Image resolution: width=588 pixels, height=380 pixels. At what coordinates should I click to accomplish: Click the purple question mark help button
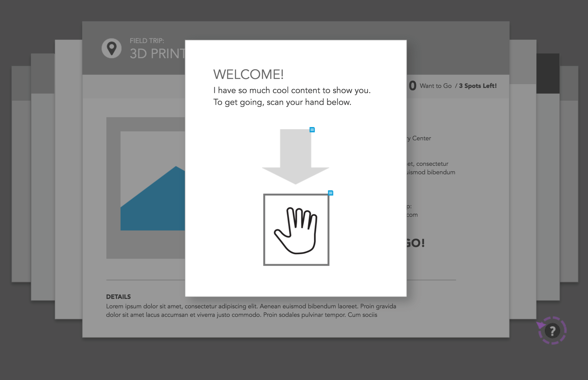coord(552,331)
